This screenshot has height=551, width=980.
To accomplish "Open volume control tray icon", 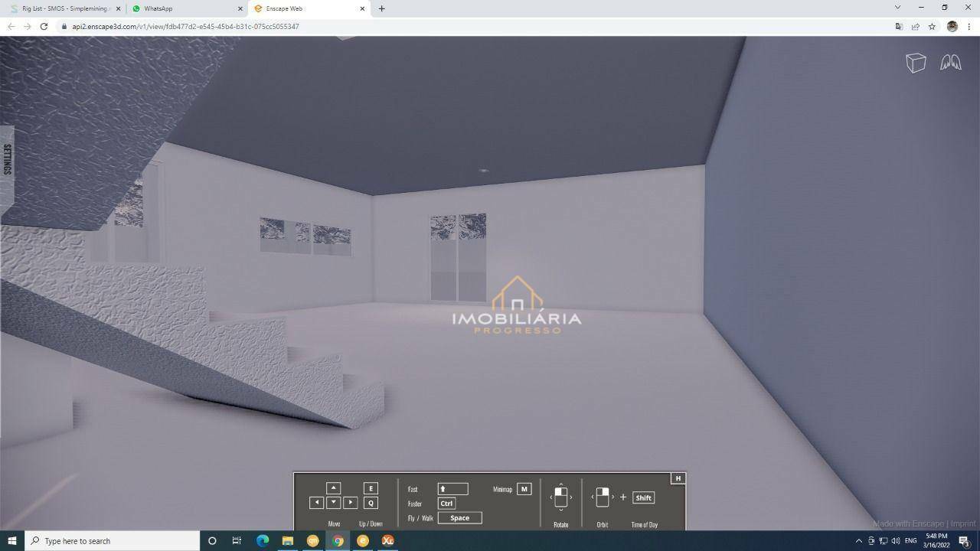I will tap(895, 541).
